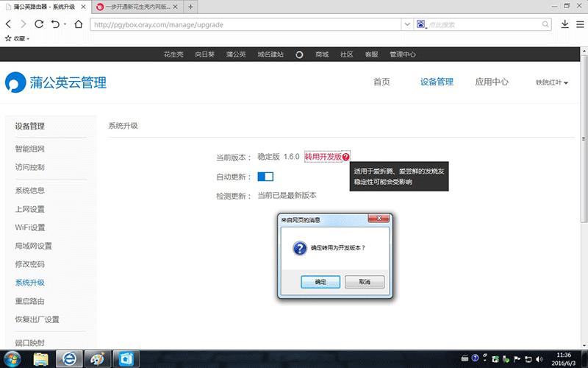The height and width of the screenshot is (368, 588).
Task: Open a new tab with the plus button
Action: pyautogui.click(x=190, y=7)
